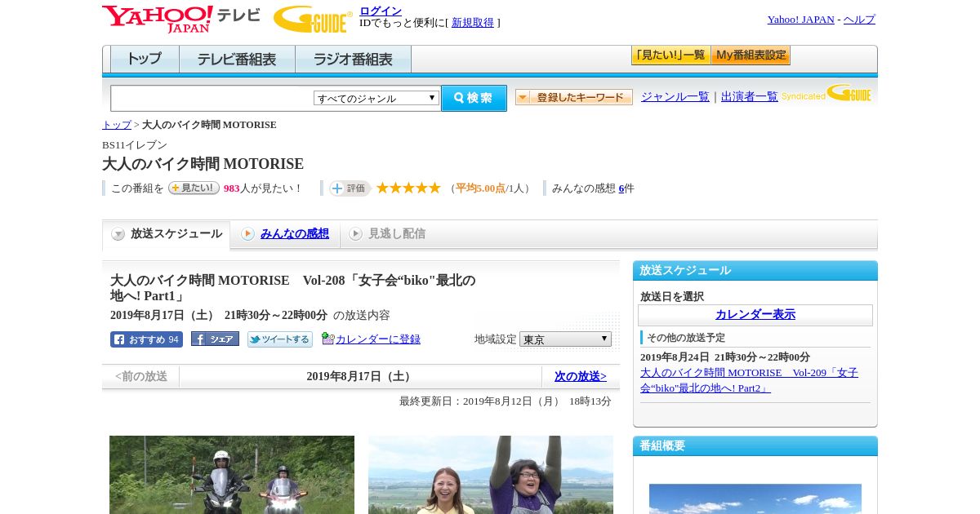Viewport: 980px width, 514px height.
Task: Click the Yahoo! JAPAN テレビ logo
Action: (180, 19)
